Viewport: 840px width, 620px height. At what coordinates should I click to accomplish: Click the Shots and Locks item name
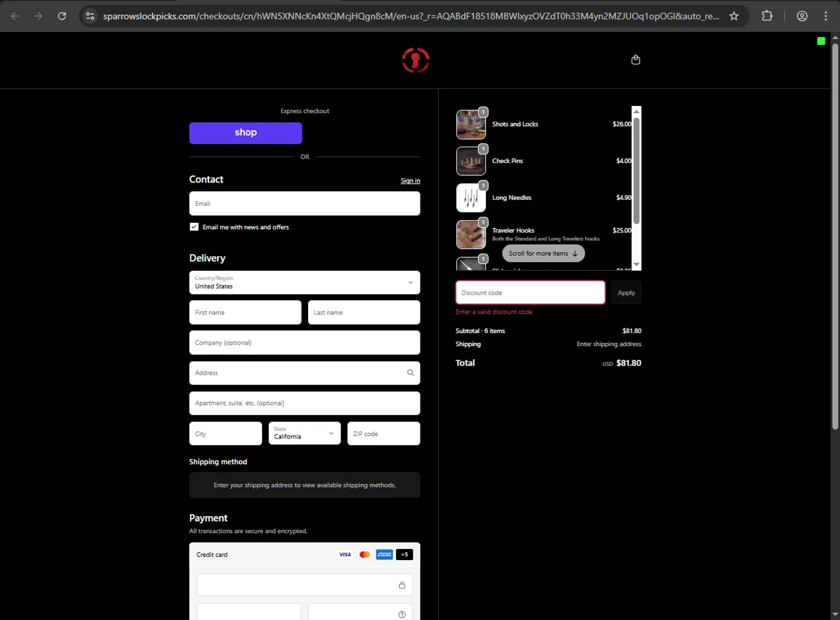(515, 124)
